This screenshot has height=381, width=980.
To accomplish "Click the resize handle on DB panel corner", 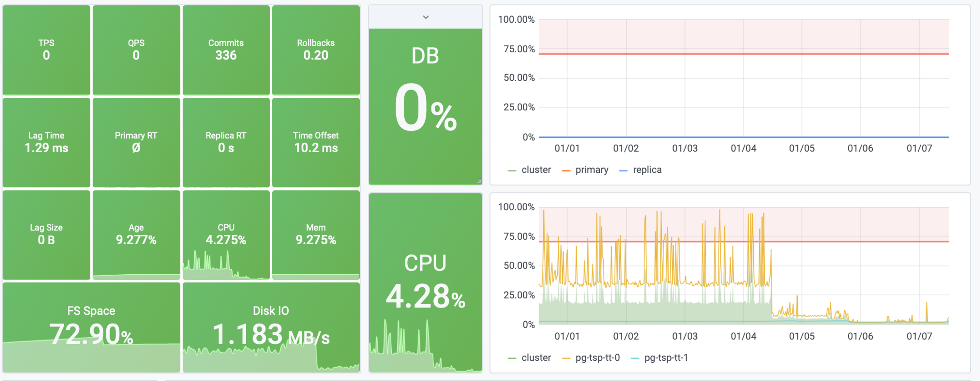I will point(479,181).
